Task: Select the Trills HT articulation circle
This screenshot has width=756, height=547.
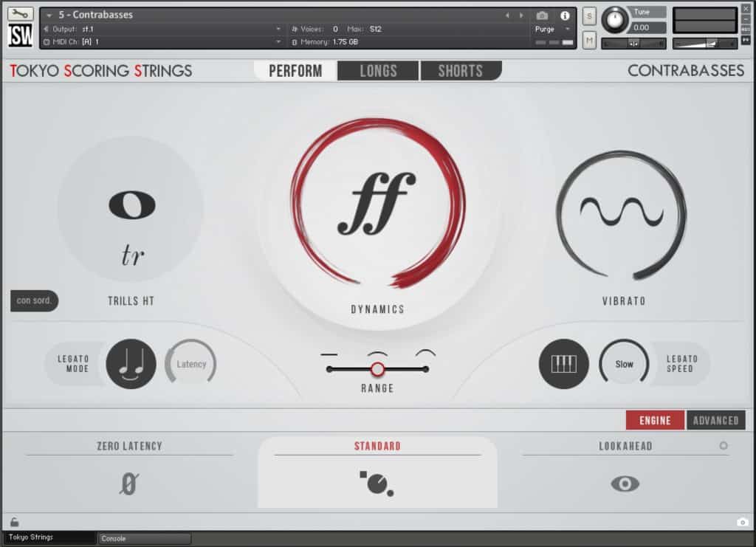Action: click(x=131, y=209)
